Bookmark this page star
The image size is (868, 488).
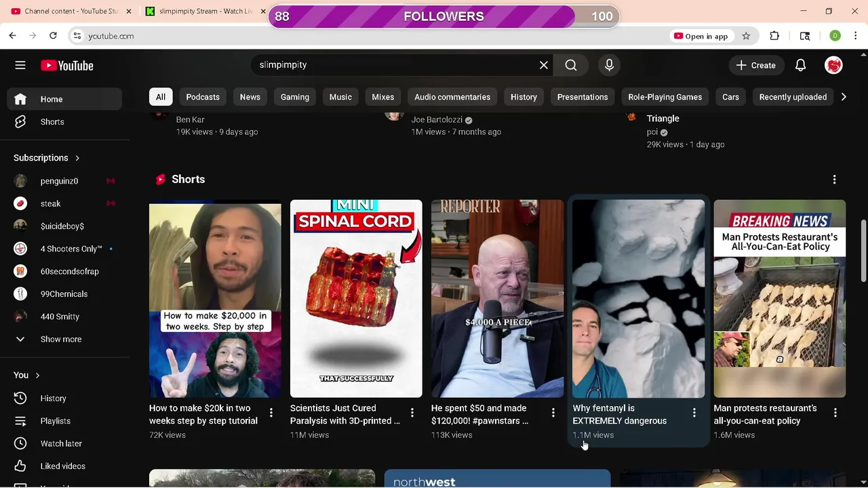[746, 36]
